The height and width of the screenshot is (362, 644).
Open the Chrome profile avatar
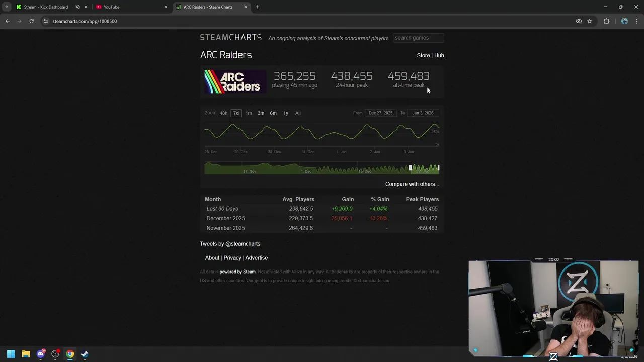point(624,21)
